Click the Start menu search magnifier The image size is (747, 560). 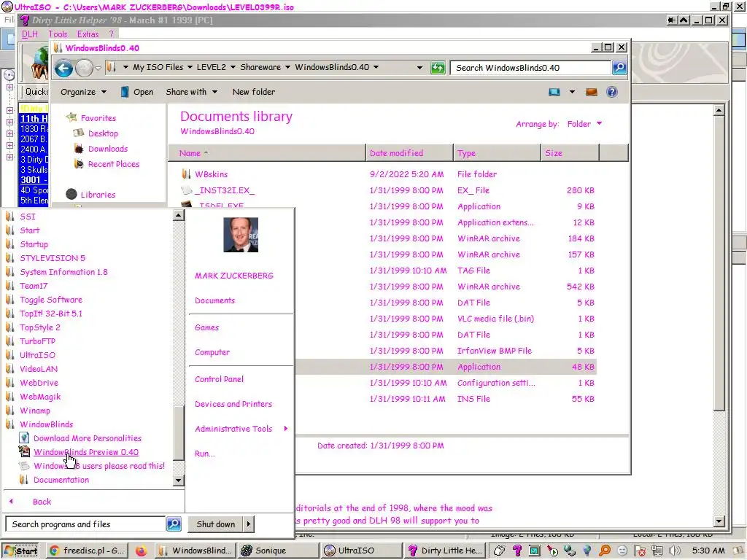pos(174,524)
